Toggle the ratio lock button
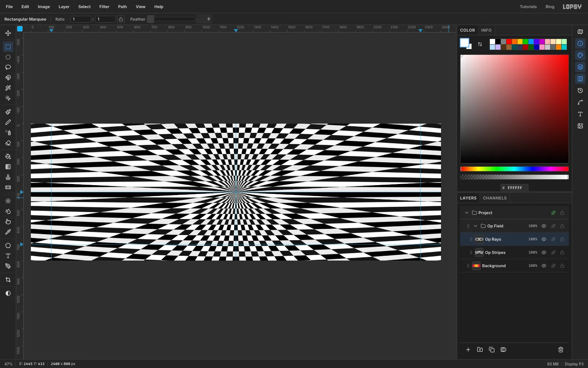This screenshot has height=368, width=588. (121, 19)
